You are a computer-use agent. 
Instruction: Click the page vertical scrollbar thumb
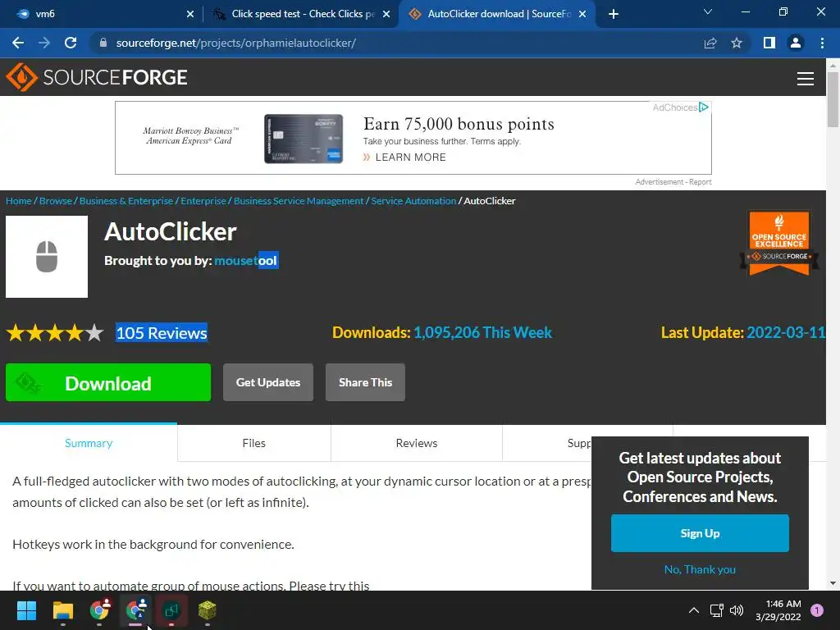pos(833,99)
